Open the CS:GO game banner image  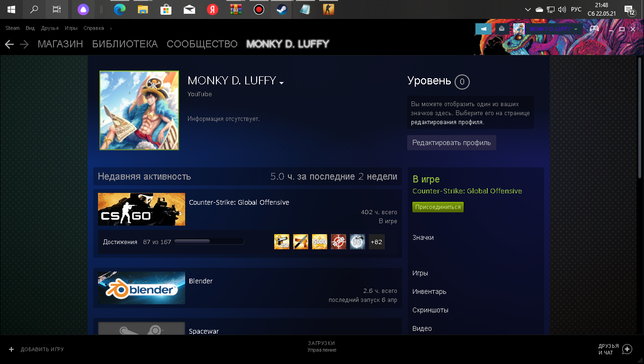point(142,209)
